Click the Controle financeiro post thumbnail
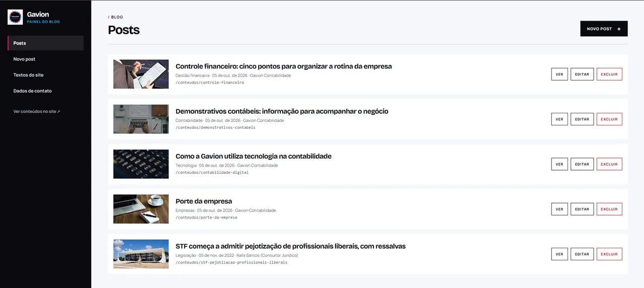The image size is (644, 288). tap(141, 74)
